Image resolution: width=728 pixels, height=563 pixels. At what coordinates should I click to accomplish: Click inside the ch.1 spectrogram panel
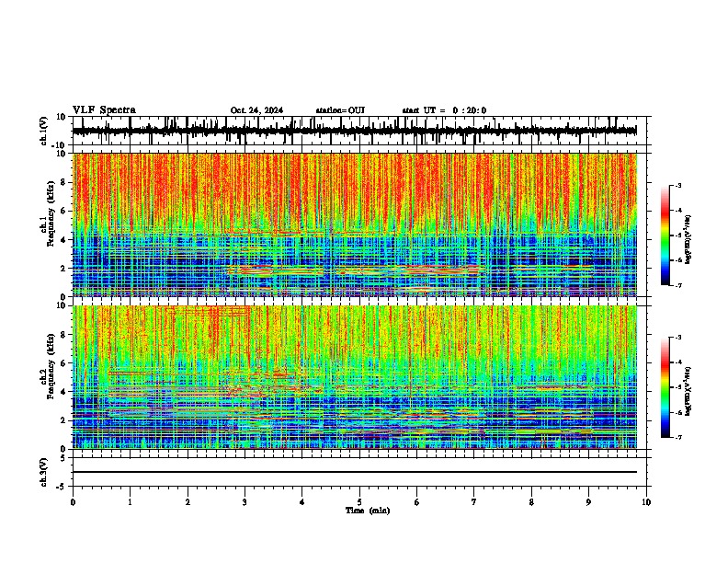coord(355,224)
